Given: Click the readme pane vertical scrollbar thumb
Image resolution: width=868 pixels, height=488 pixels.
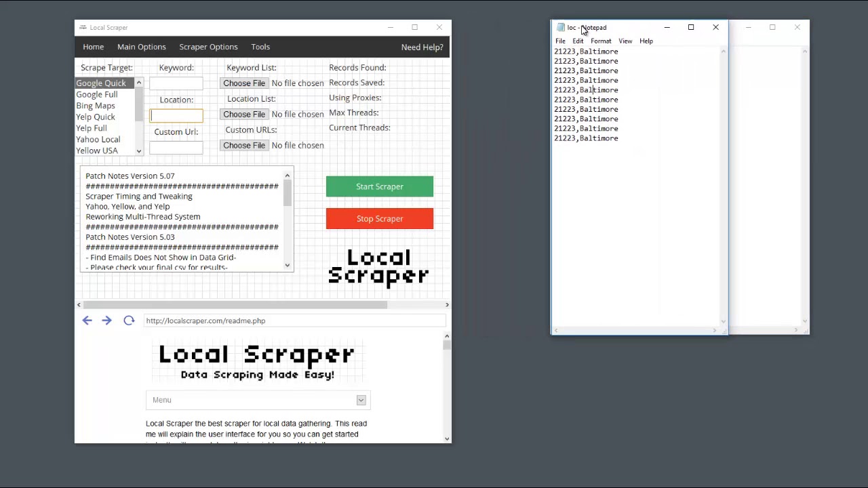Looking at the screenshot, I should coord(447,346).
